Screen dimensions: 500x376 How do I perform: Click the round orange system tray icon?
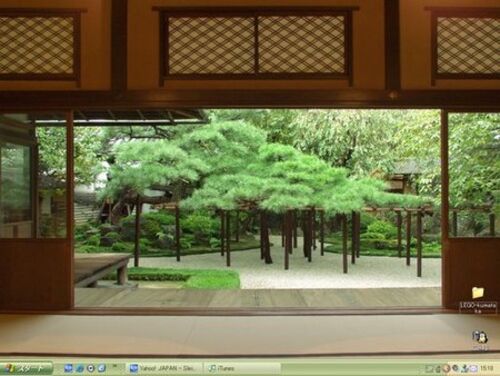(x=446, y=368)
